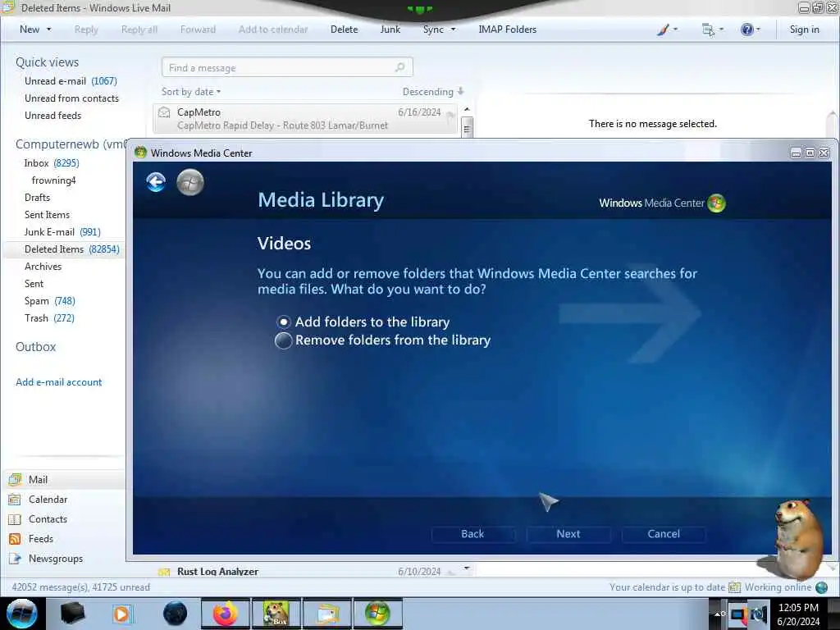Click the hamster Box taskbar icon

click(x=276, y=614)
